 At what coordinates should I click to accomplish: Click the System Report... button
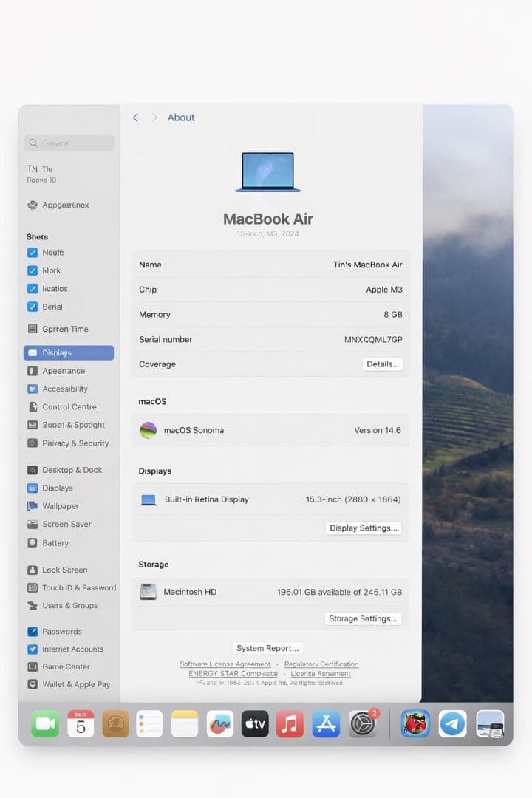point(267,648)
